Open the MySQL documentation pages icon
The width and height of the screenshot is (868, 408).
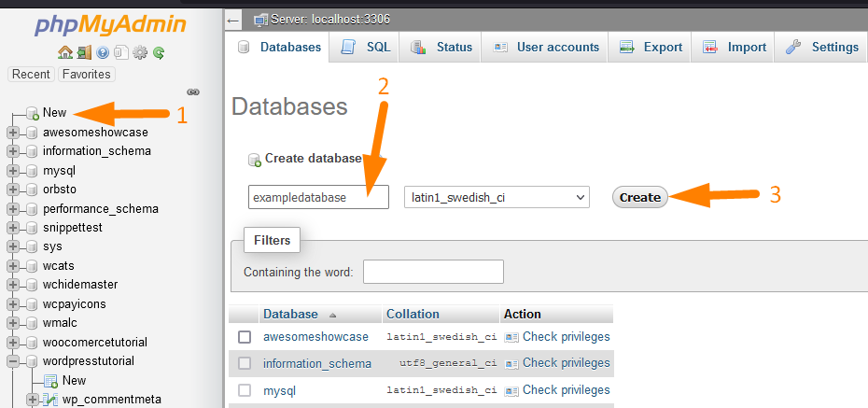click(120, 53)
